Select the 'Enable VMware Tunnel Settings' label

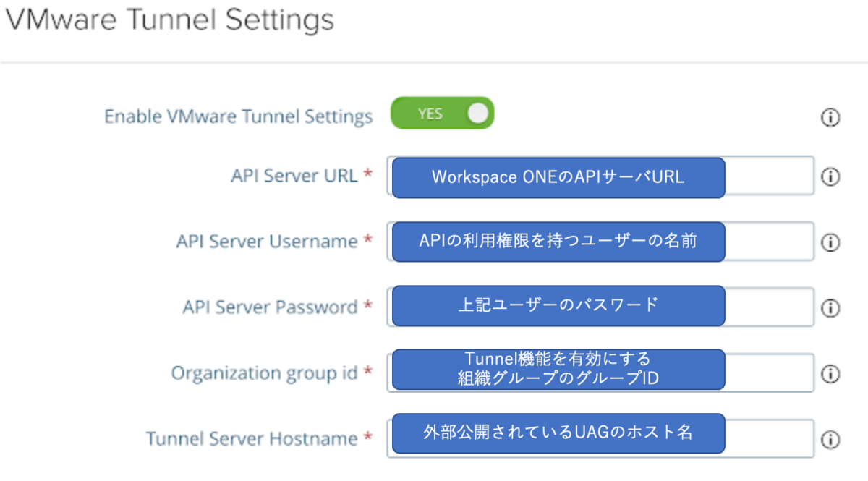tap(239, 116)
